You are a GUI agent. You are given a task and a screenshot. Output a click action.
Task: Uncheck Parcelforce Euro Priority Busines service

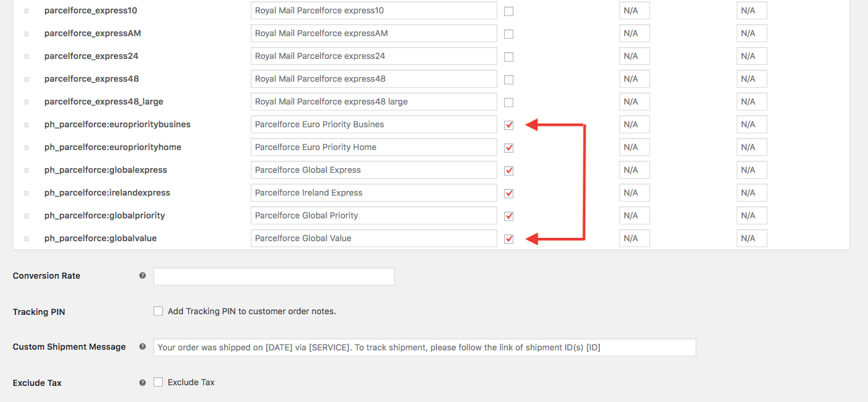click(509, 125)
